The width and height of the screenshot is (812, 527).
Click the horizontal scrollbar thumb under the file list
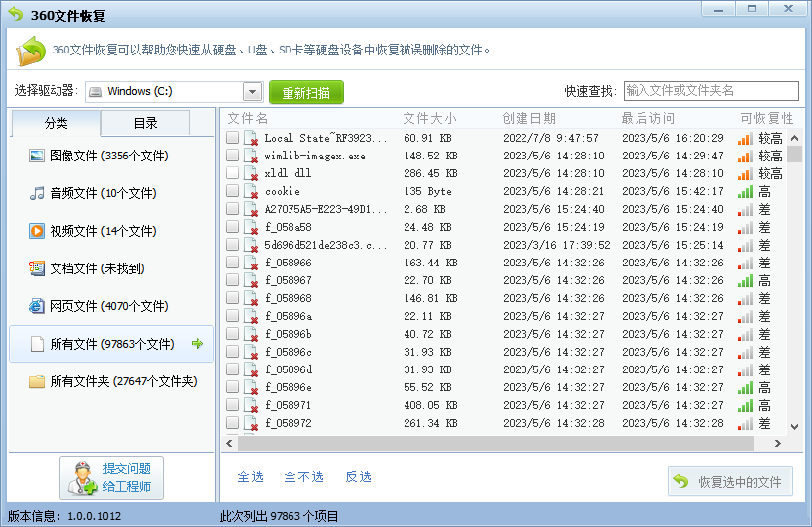click(496, 443)
